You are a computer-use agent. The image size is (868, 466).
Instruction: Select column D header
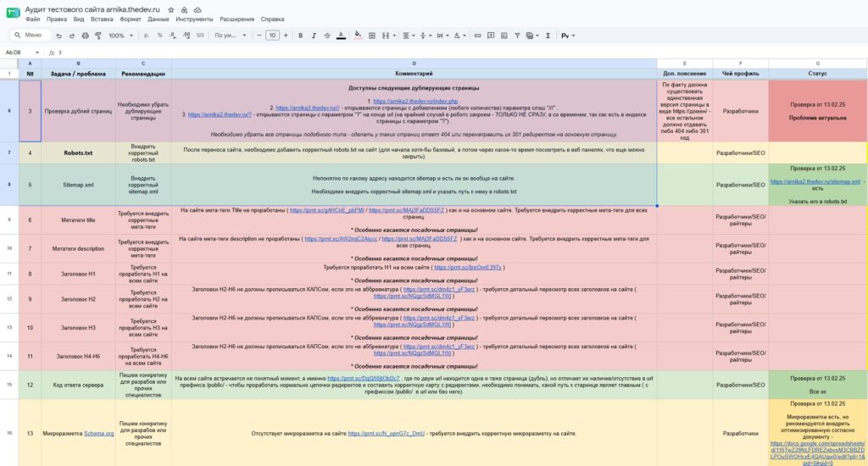click(x=414, y=63)
